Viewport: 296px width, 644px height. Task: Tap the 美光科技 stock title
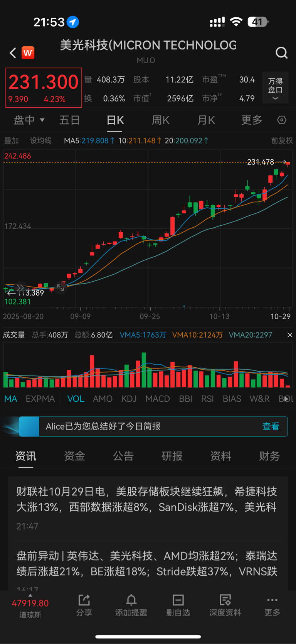point(148,46)
